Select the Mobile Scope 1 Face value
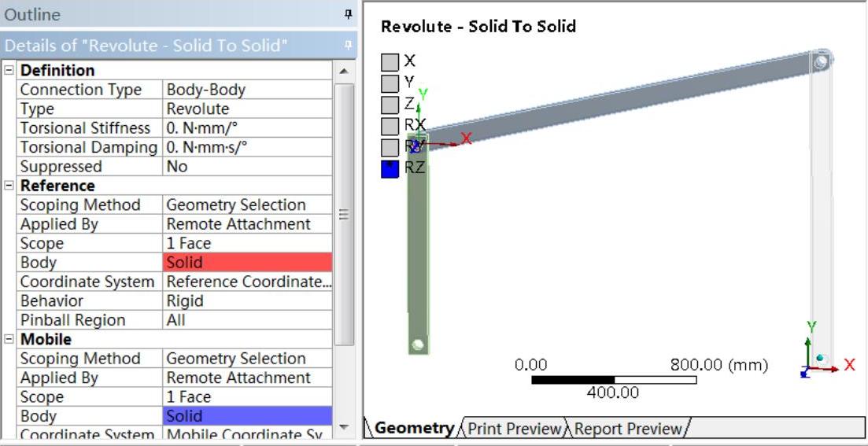 click(x=247, y=396)
